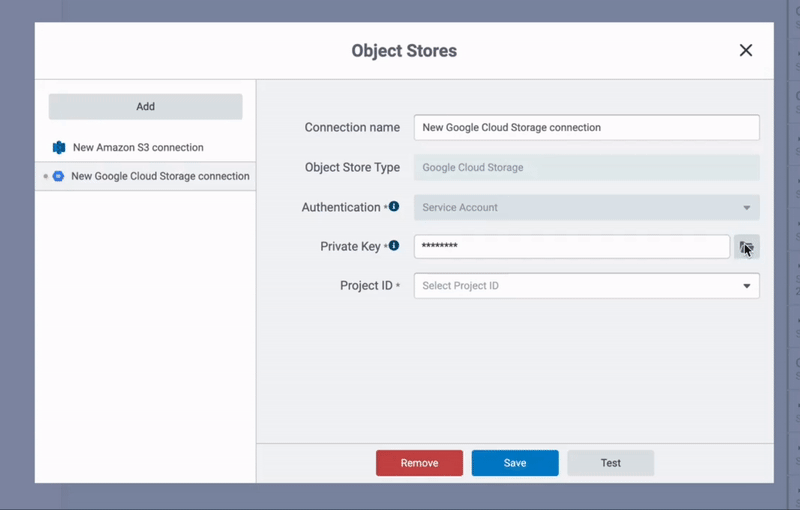Screen dimensions: 800x510
Task: Test the connection
Action: tap(610, 463)
